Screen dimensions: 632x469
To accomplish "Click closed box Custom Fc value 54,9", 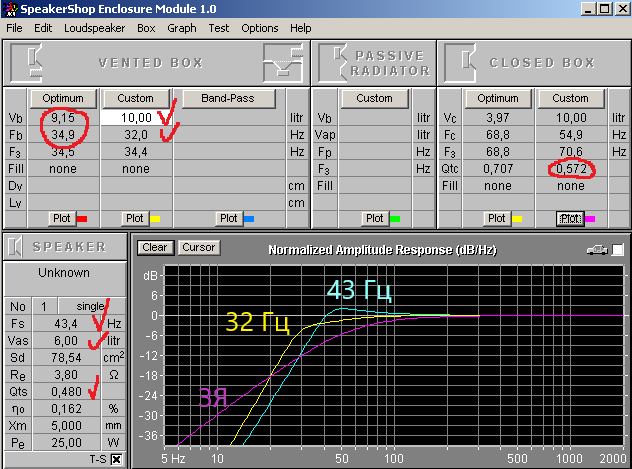I will click(x=571, y=135).
